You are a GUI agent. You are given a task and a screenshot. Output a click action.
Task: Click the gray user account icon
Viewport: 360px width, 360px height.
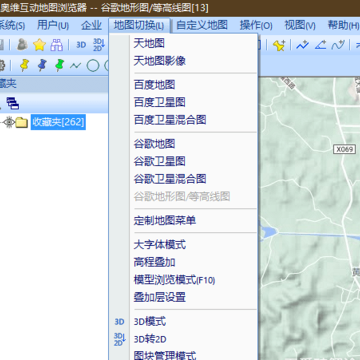[22, 45]
